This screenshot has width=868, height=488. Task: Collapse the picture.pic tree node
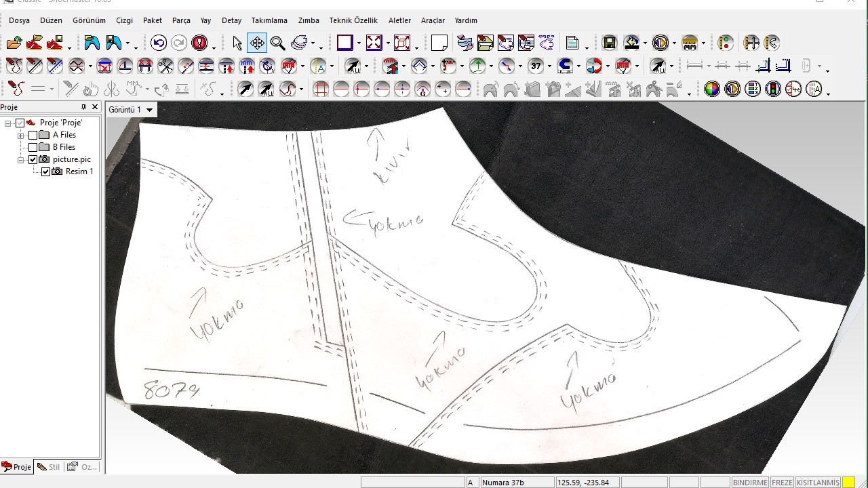point(21,159)
